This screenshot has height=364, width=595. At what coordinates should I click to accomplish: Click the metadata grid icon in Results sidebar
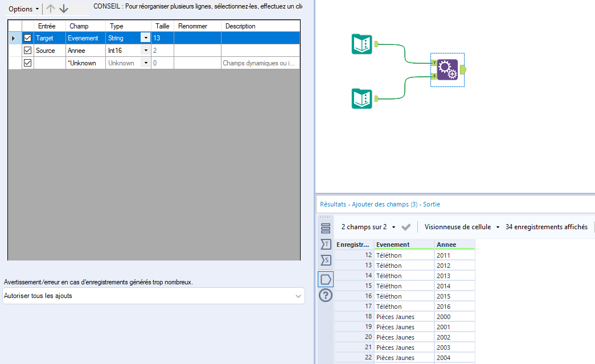point(325,227)
